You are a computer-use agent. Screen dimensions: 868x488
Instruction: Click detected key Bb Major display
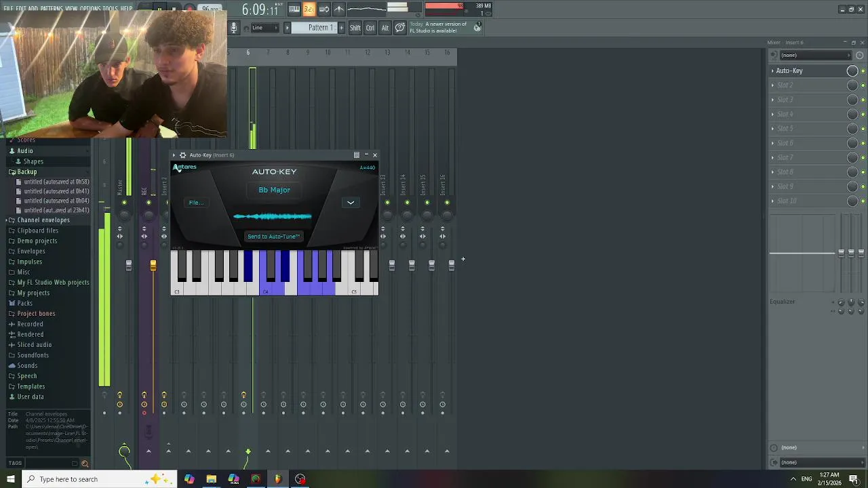coord(274,190)
